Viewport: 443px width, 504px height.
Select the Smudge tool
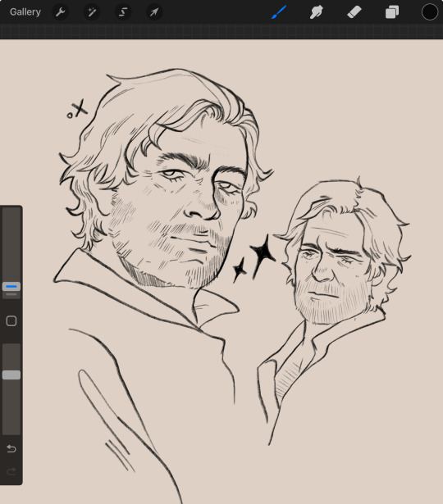coord(316,12)
